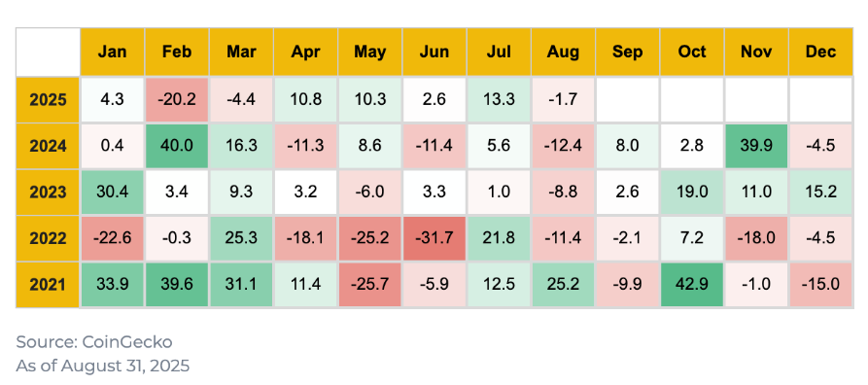868x385 pixels.
Task: Select the 2025 row label
Action: pos(48,100)
